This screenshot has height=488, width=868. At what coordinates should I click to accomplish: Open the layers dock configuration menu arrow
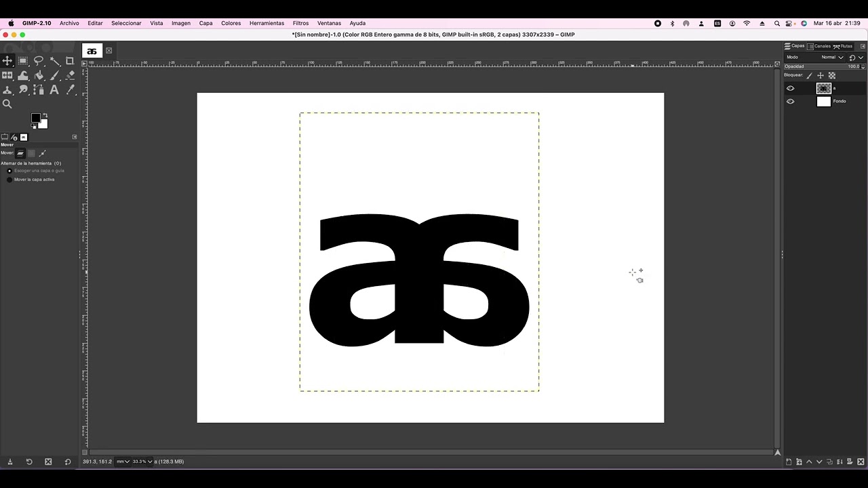click(863, 46)
